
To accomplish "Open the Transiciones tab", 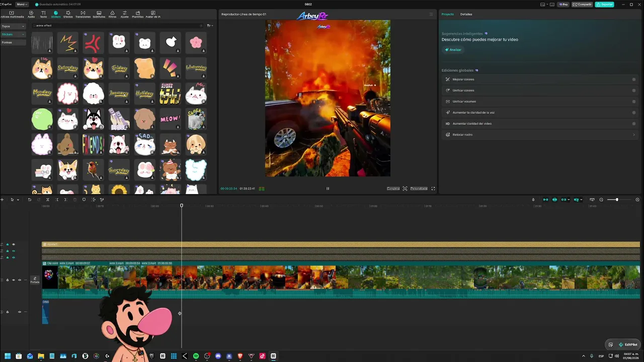I will click(83, 14).
